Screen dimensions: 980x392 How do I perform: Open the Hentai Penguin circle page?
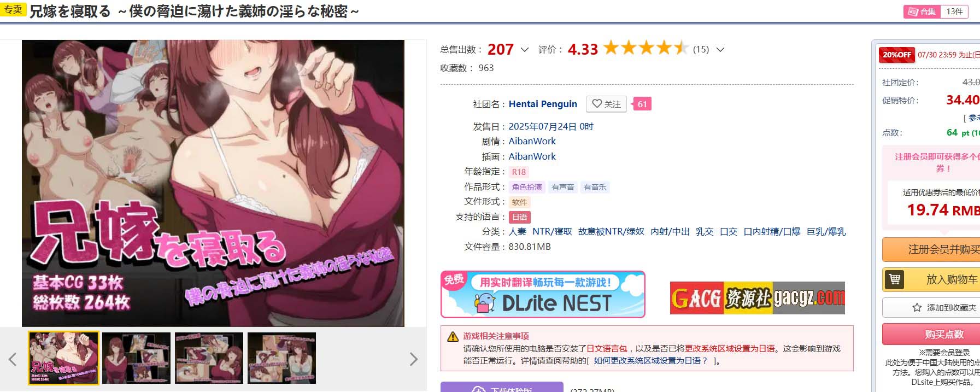click(543, 104)
